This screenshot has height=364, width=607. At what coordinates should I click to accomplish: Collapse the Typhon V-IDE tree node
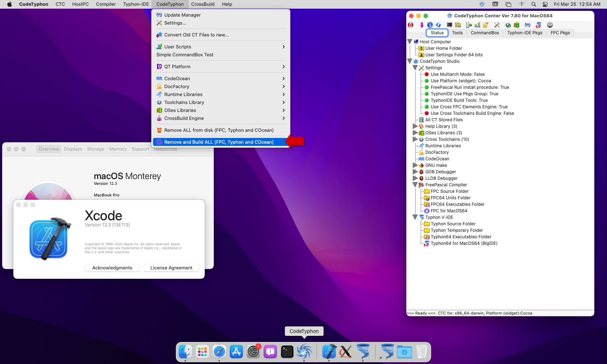click(x=415, y=217)
